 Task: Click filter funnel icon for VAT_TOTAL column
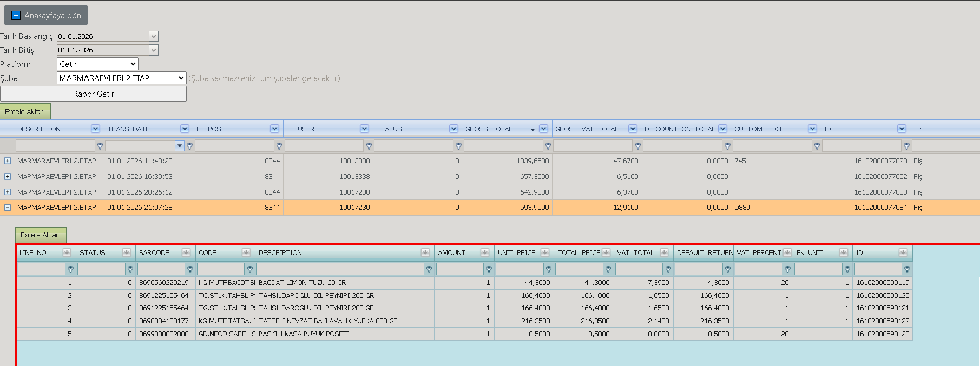point(668,269)
